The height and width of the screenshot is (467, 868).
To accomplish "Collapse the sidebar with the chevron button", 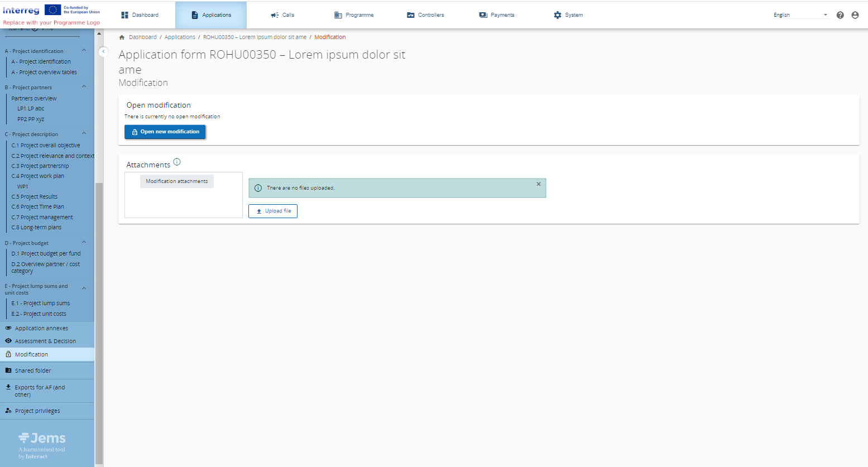I will click(x=103, y=51).
